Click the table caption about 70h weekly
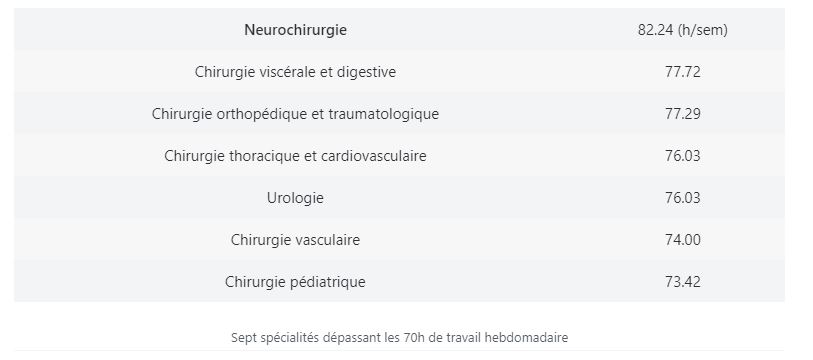The height and width of the screenshot is (360, 813). [399, 338]
